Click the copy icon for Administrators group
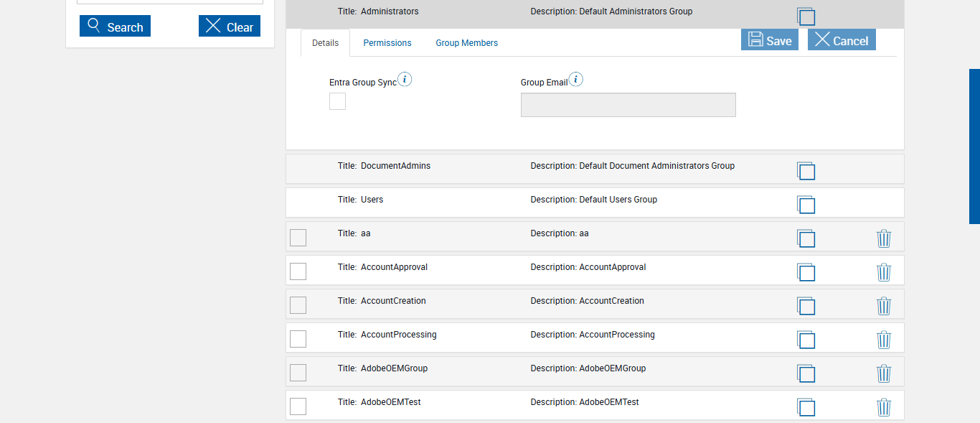980x423 pixels. (806, 17)
